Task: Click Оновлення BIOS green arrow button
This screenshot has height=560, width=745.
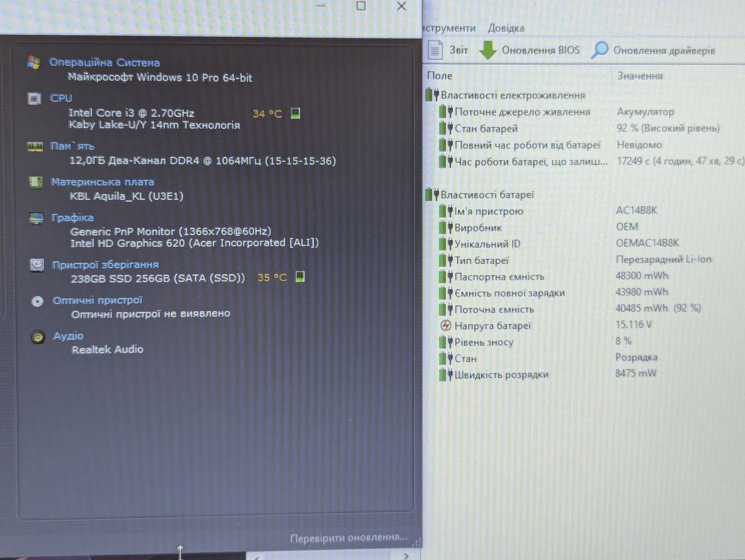Action: (530, 50)
